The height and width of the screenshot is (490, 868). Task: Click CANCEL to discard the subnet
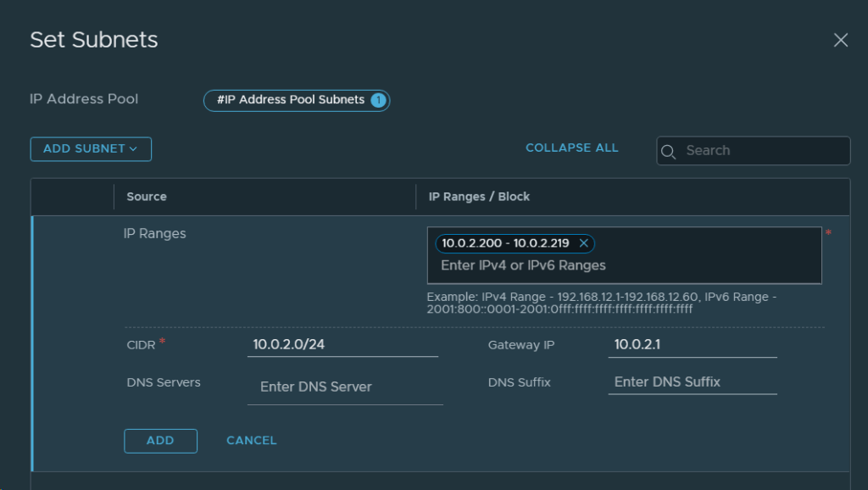(x=251, y=441)
